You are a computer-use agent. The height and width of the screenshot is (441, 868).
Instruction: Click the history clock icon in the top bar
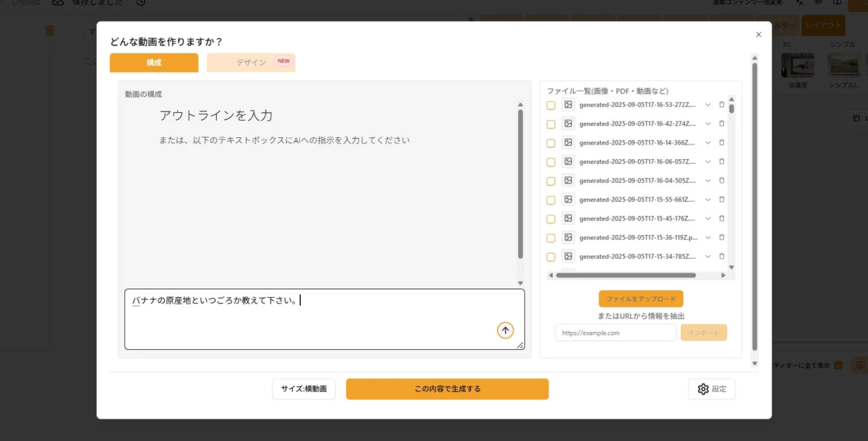click(142, 3)
